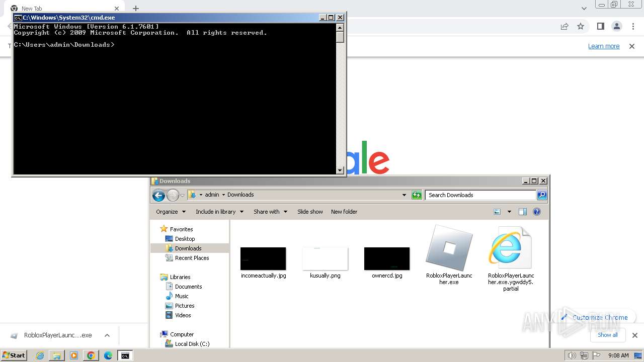
Task: Click admin in the address breadcrumb
Action: tap(212, 195)
